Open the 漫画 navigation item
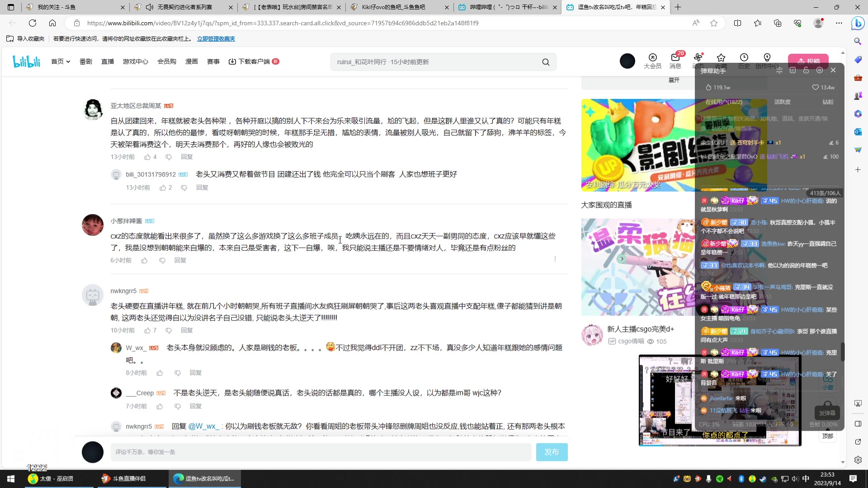This screenshot has height=488, width=868. click(x=192, y=61)
